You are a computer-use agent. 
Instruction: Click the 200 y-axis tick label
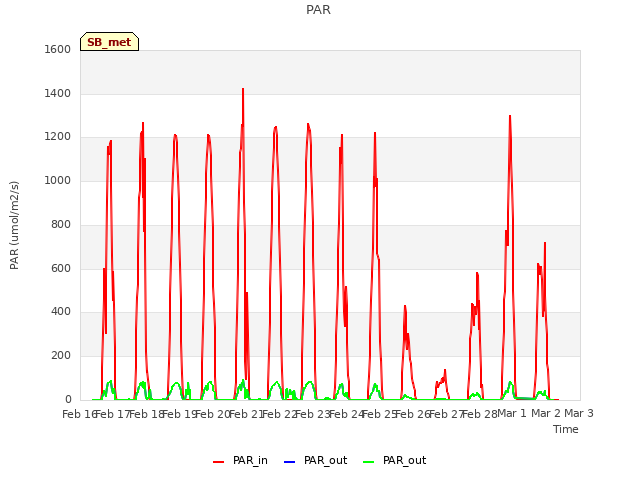[61, 356]
